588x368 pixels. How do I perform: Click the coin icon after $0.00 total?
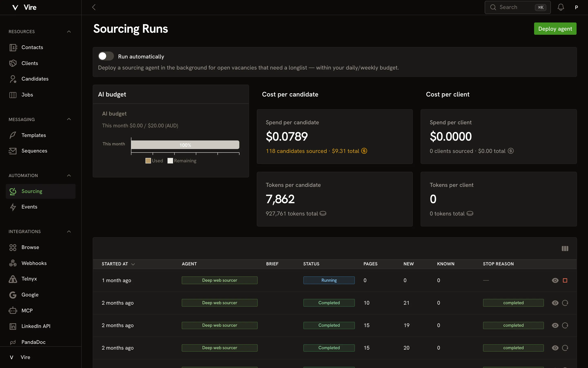pyautogui.click(x=511, y=151)
